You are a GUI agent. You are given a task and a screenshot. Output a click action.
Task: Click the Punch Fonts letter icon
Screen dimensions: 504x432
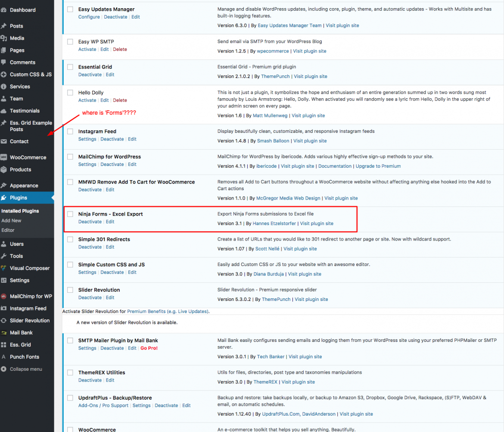pos(3,357)
